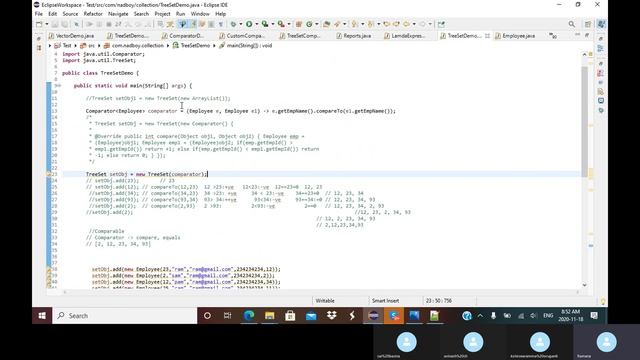640x360 pixels.
Task: Select the Java perspective button
Action: point(601,24)
